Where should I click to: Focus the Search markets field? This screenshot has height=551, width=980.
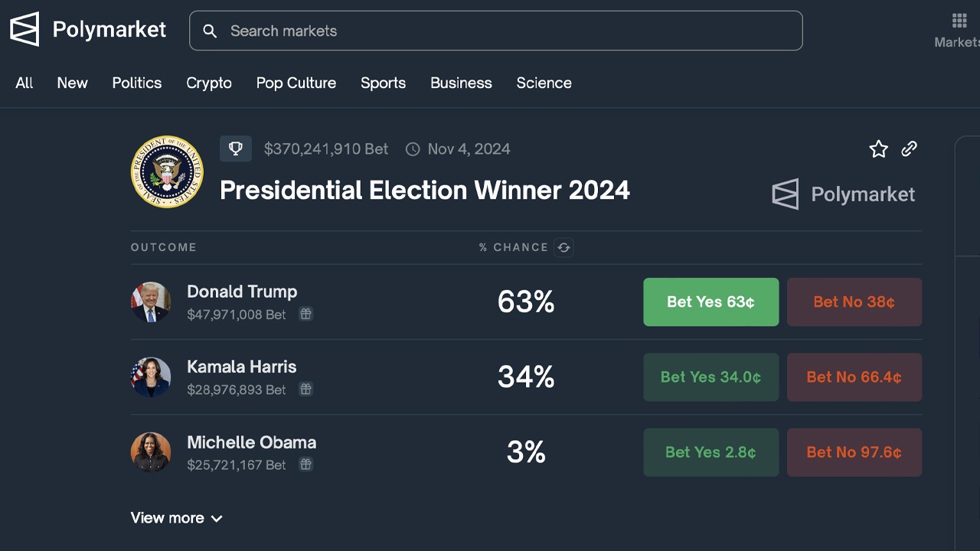point(505,31)
